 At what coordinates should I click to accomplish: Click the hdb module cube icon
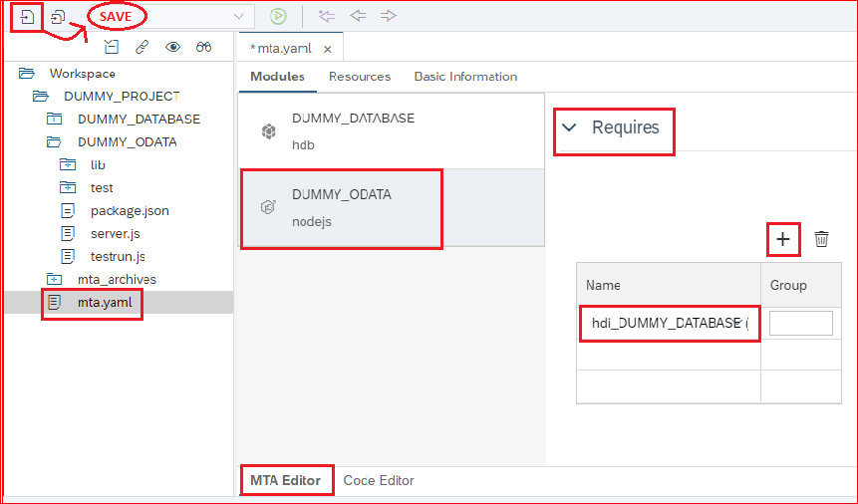click(x=269, y=131)
